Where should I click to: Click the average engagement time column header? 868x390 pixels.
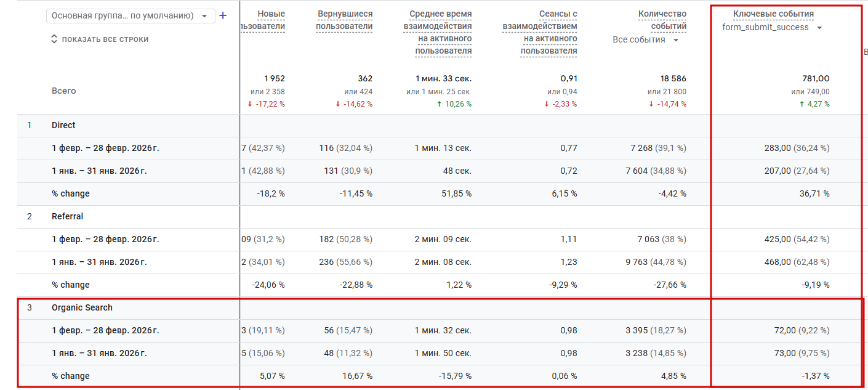click(438, 32)
